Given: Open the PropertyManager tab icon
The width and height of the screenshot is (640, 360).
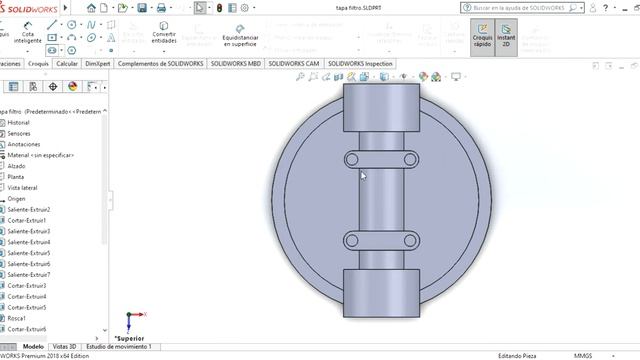Looking at the screenshot, I should point(33,87).
